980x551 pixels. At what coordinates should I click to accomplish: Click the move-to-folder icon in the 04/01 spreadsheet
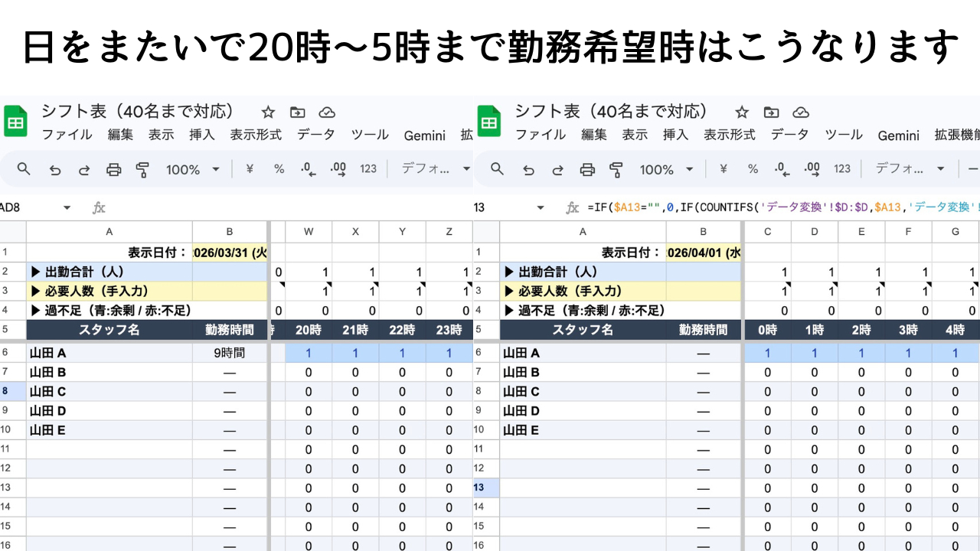point(771,112)
